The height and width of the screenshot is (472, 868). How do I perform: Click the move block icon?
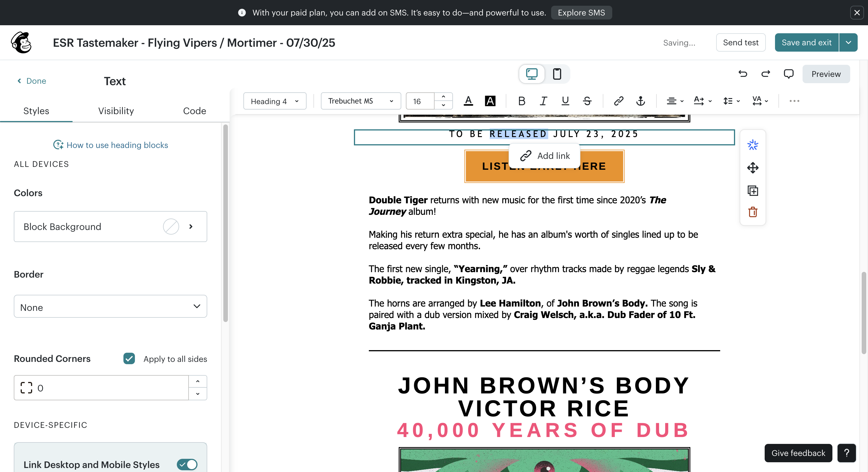point(753,168)
